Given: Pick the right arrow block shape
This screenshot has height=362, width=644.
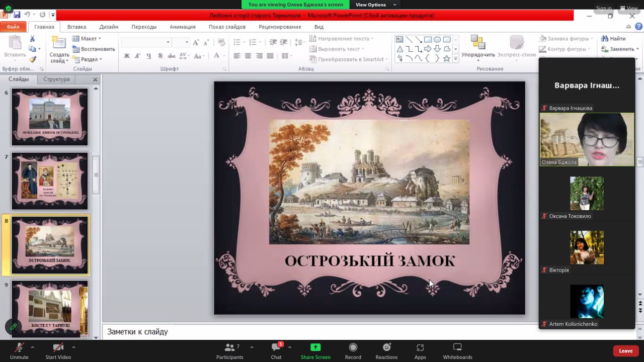Looking at the screenshot, I should point(428,49).
